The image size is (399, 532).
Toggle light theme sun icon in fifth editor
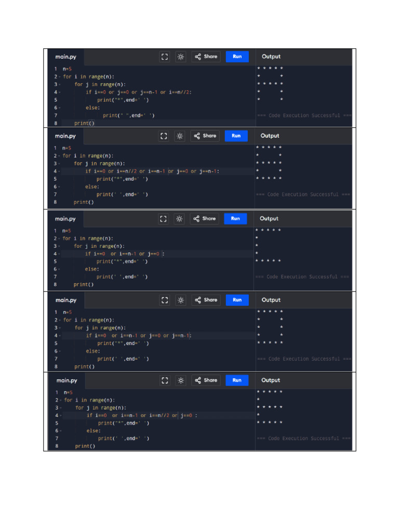(x=181, y=380)
